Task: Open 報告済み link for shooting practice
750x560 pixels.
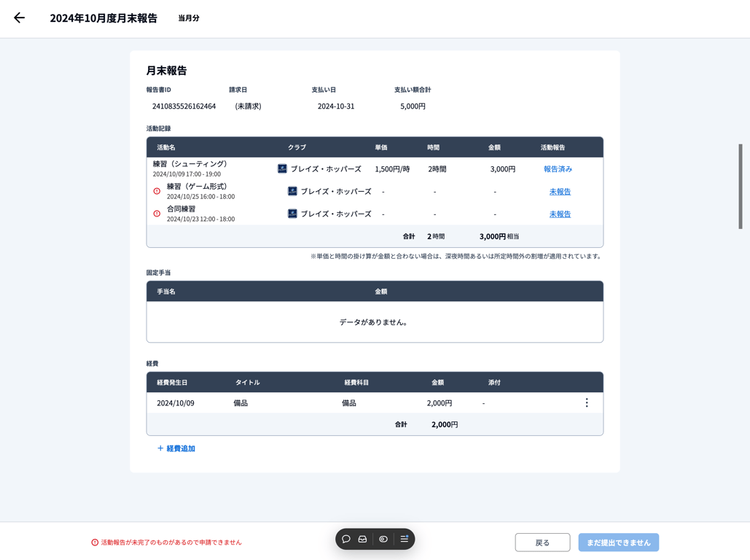Action: pyautogui.click(x=558, y=169)
